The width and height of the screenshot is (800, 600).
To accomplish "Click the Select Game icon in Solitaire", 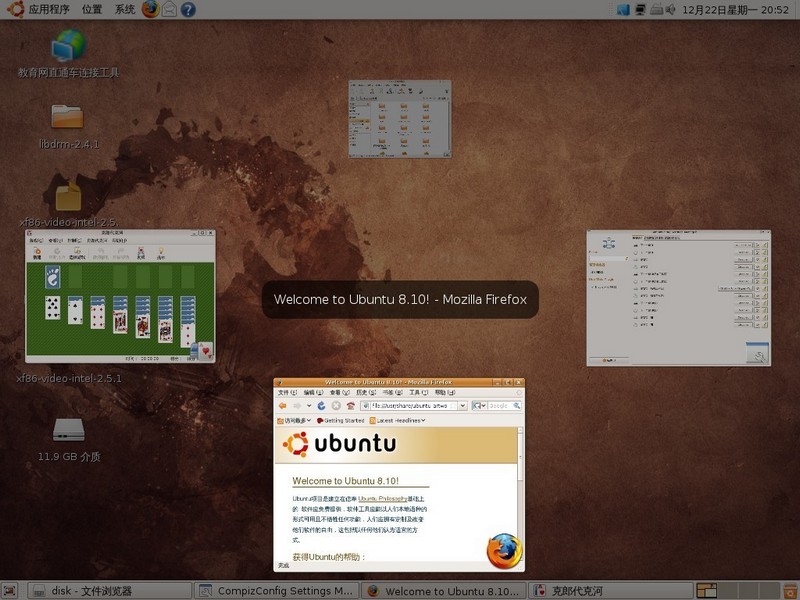I will pos(77,253).
